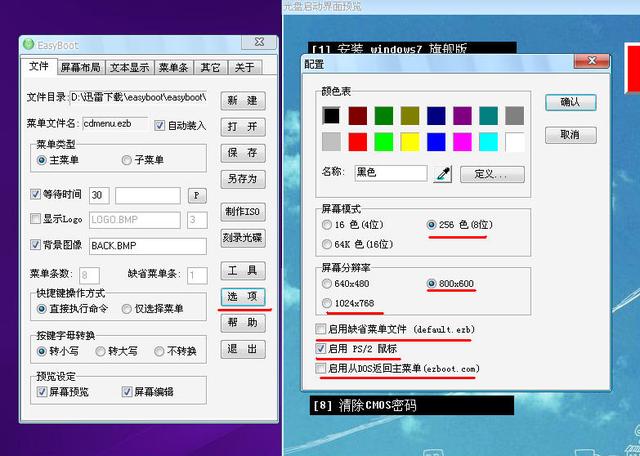The image size is (640, 456).
Task: Enable 启用从DOS返回主菜单 checkbox
Action: pos(321,369)
